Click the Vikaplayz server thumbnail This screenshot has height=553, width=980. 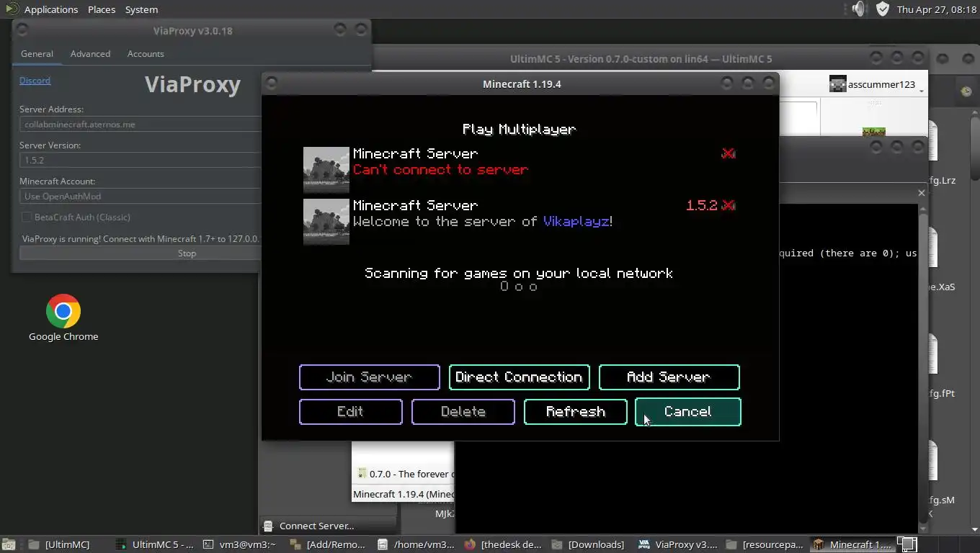(326, 222)
